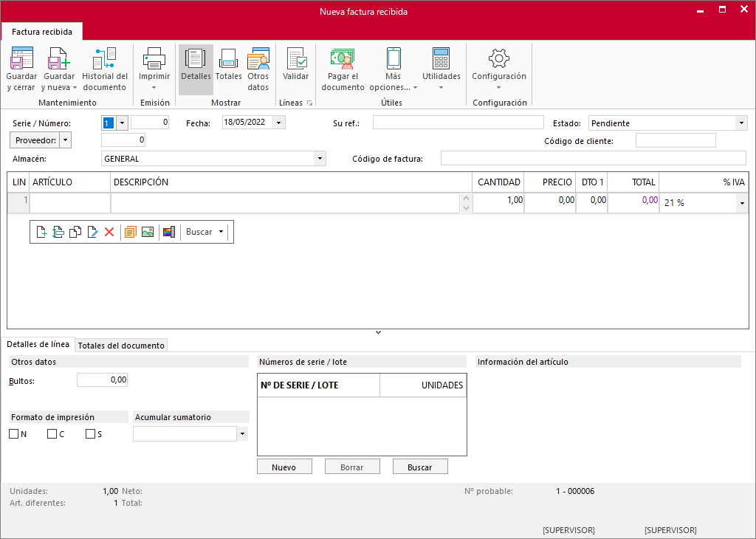Select Pagar el documento icon
The width and height of the screenshot is (756, 539).
click(343, 58)
